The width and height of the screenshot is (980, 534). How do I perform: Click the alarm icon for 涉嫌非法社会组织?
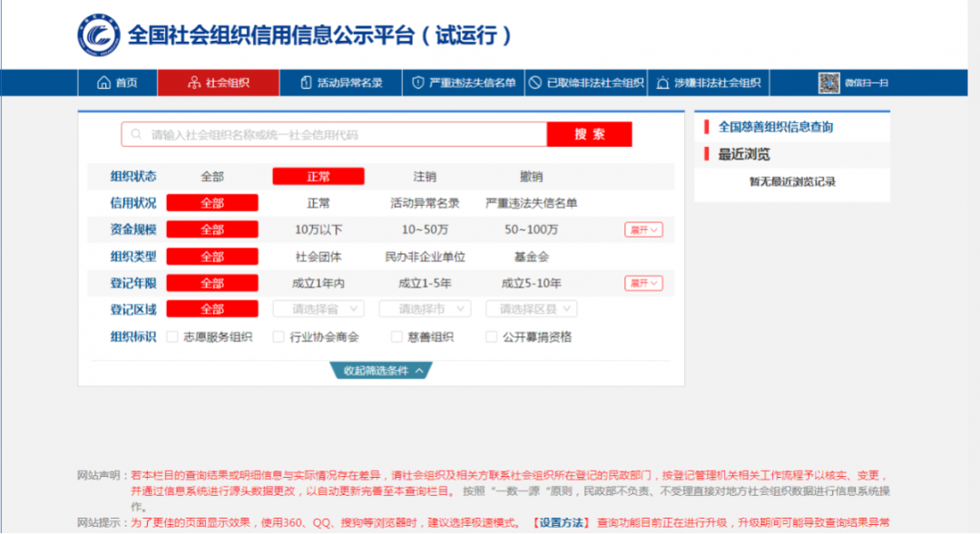(663, 83)
